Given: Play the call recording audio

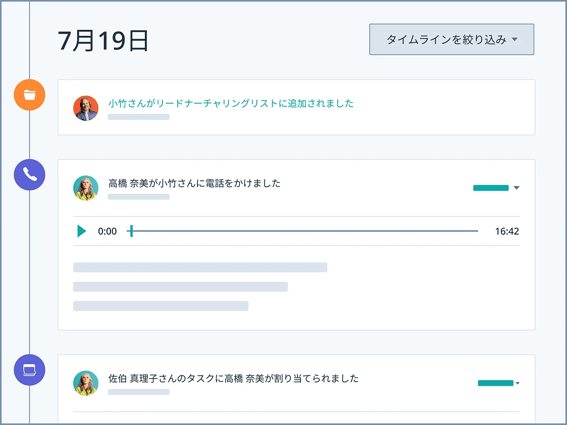Looking at the screenshot, I should tap(82, 231).
